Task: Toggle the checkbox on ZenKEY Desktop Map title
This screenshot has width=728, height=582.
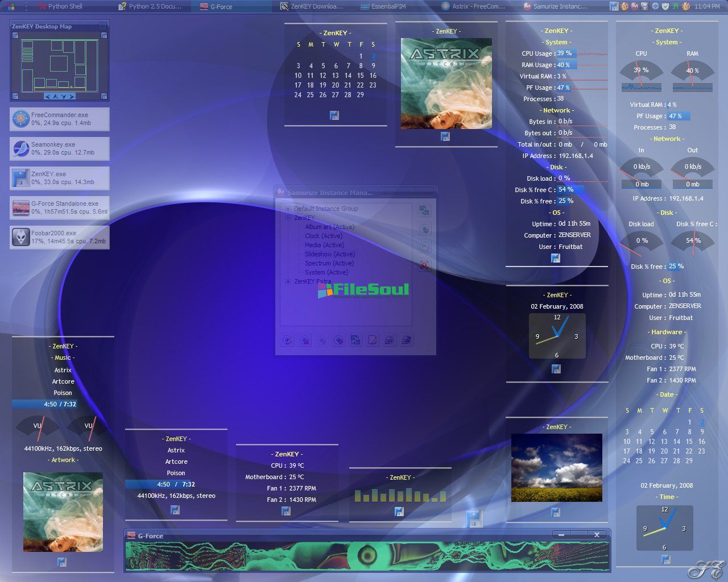Action: pyautogui.click(x=102, y=27)
